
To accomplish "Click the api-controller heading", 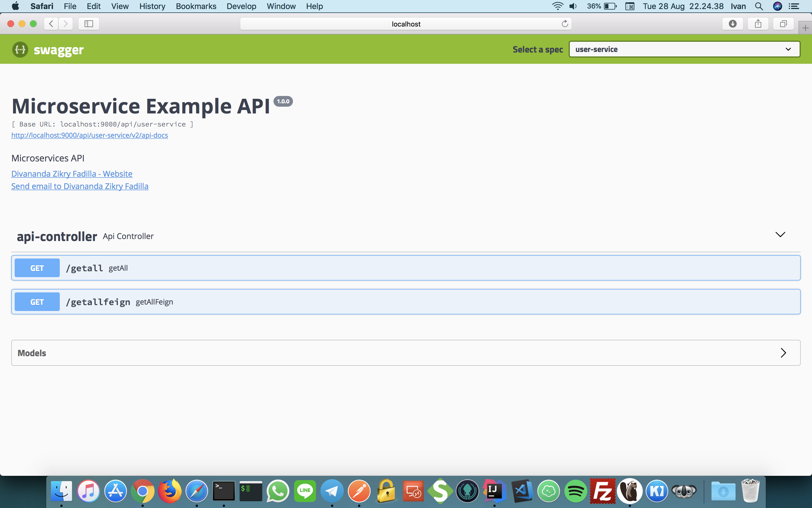I will coord(57,237).
